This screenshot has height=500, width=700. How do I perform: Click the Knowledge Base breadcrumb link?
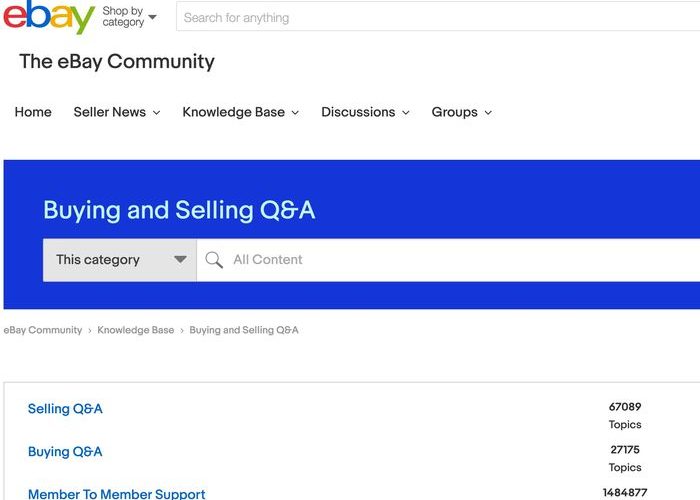coord(135,330)
